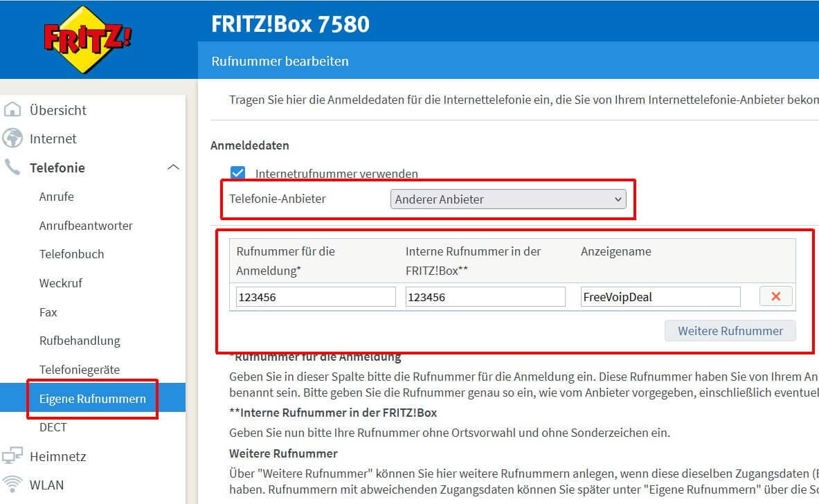
Task: Open Anrufbeantworter submenu
Action: pos(86,226)
